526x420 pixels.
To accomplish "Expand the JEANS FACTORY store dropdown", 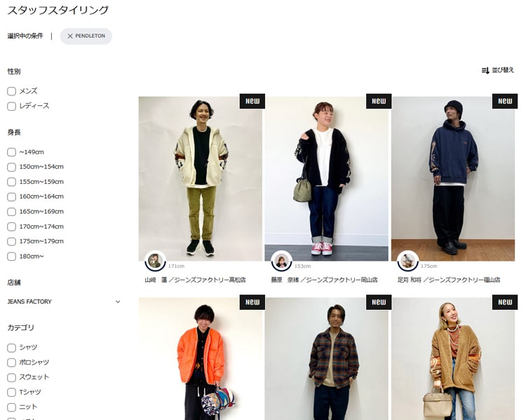I will pyautogui.click(x=64, y=302).
